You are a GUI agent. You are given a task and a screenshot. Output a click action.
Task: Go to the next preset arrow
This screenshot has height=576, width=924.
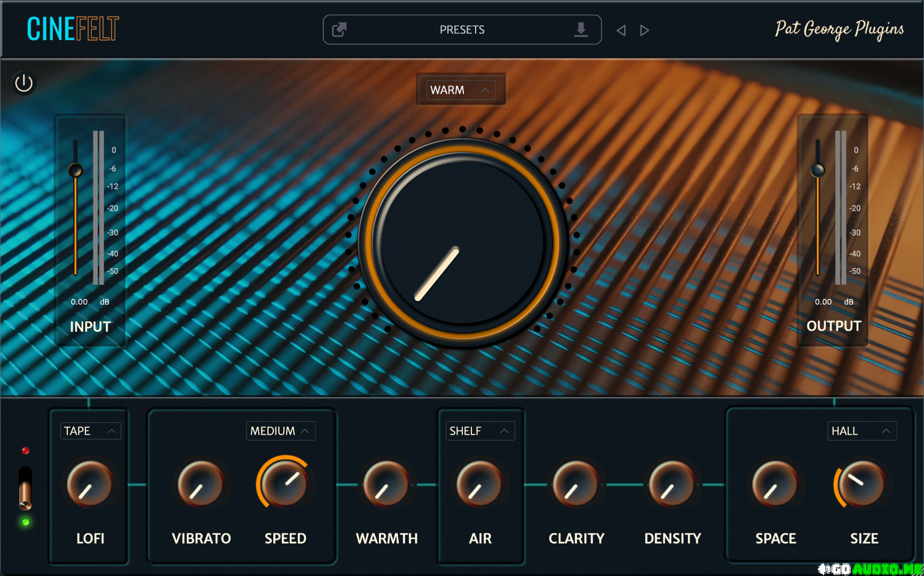pos(644,30)
